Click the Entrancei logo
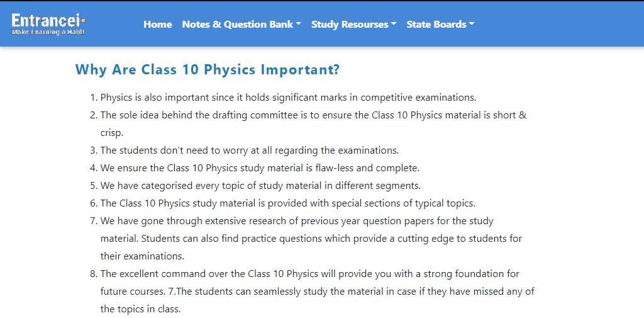 point(48,24)
